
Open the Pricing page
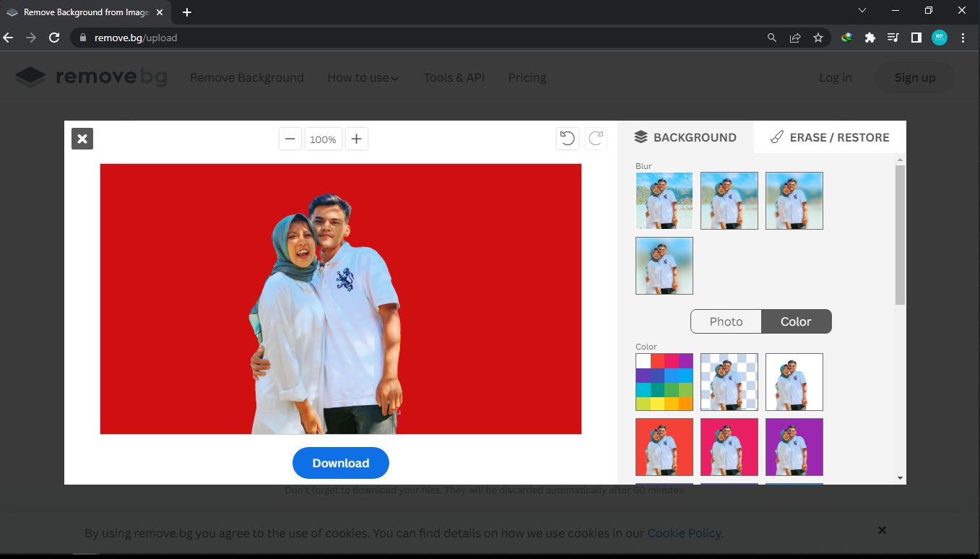click(x=527, y=77)
